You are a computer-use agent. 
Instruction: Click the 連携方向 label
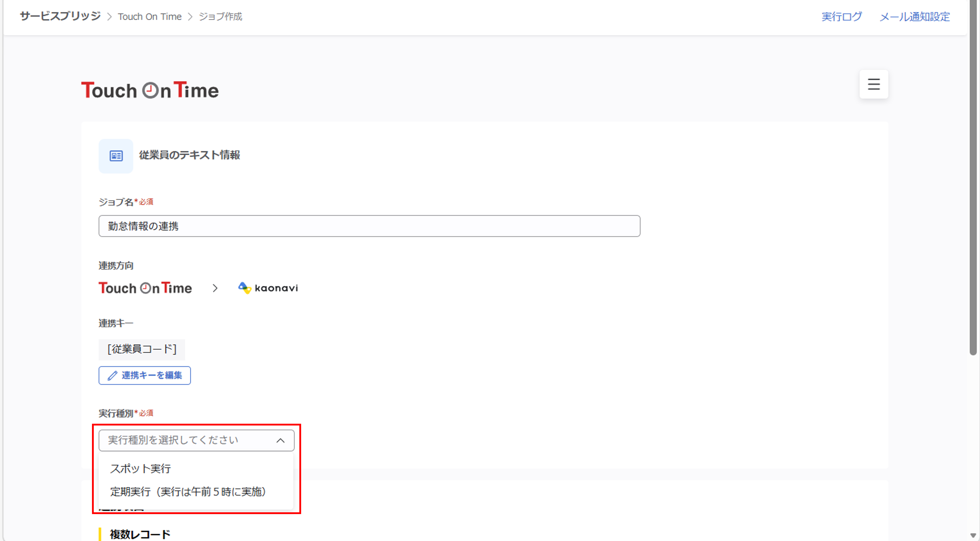(116, 266)
